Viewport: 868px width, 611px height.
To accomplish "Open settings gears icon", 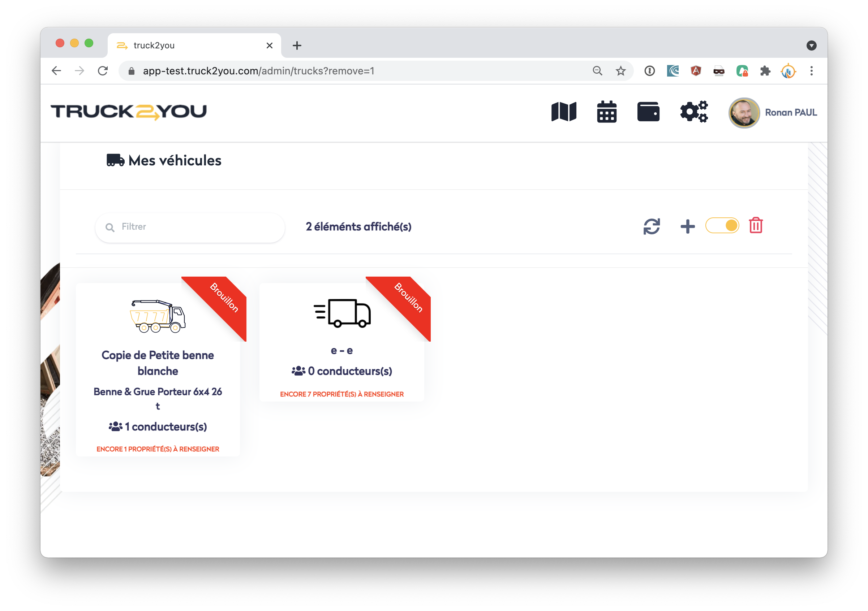I will 693,112.
